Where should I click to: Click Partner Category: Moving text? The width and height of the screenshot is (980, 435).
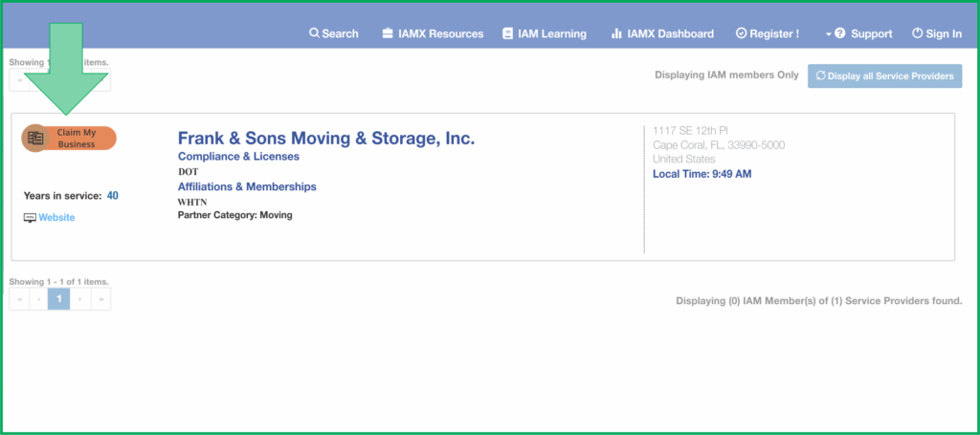coord(235,215)
